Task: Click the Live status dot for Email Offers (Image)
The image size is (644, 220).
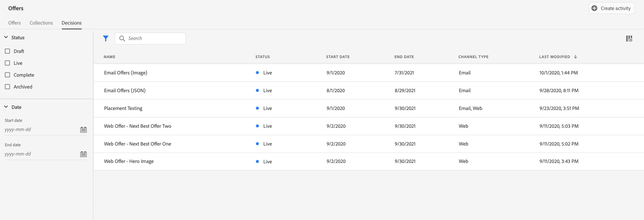Action: pyautogui.click(x=257, y=73)
